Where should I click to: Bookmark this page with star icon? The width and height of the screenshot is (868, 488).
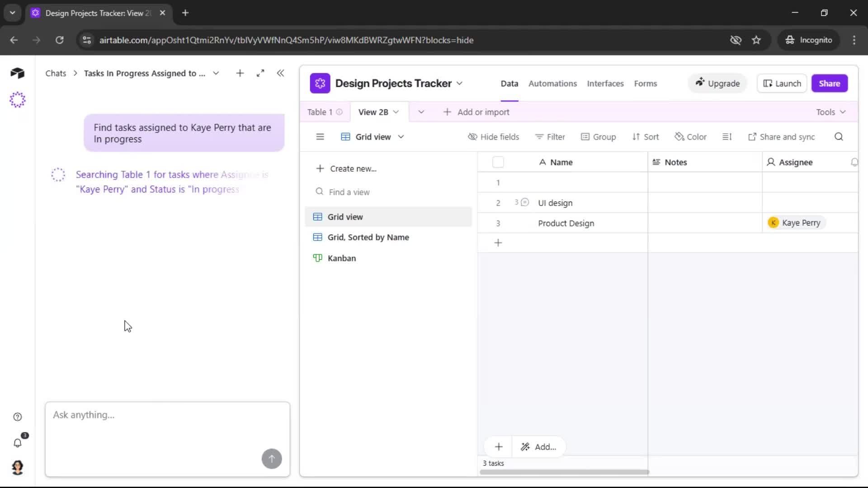click(x=756, y=40)
